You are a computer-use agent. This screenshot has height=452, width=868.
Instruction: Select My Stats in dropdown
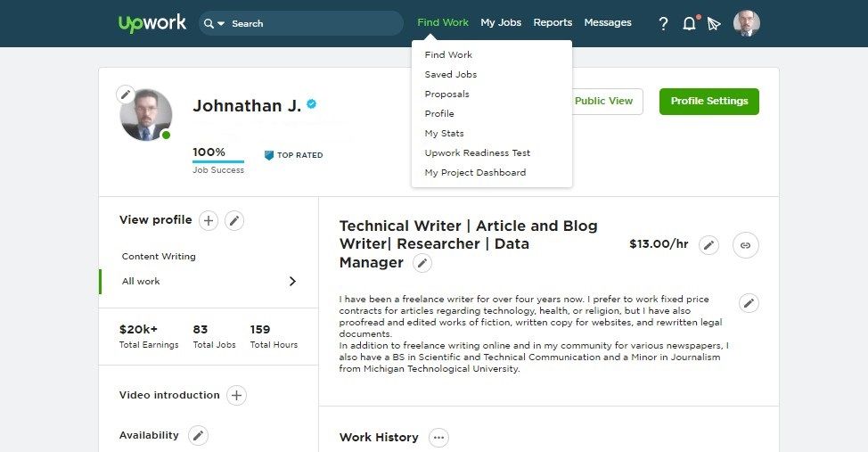click(444, 134)
